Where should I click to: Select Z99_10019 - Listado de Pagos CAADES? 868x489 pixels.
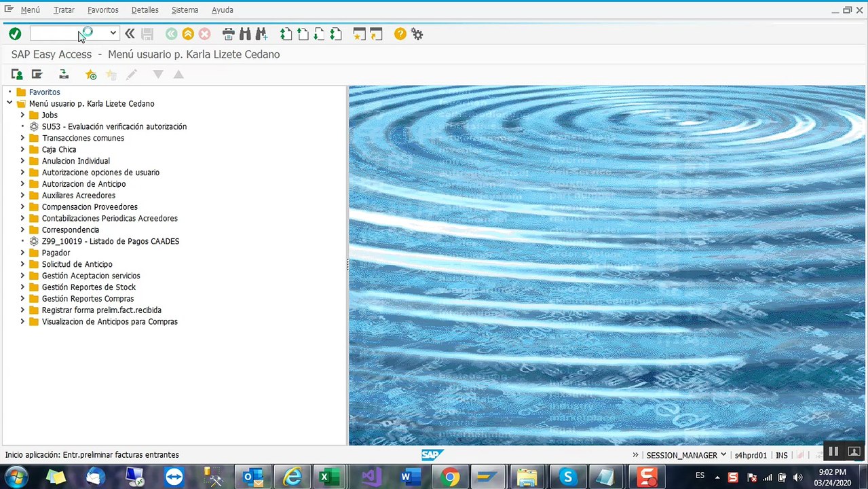111,241
